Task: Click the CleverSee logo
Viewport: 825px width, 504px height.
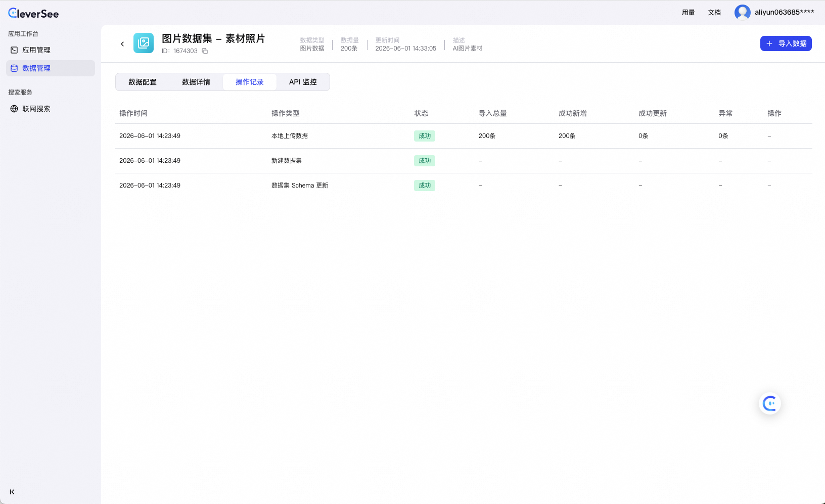Action: click(x=33, y=14)
